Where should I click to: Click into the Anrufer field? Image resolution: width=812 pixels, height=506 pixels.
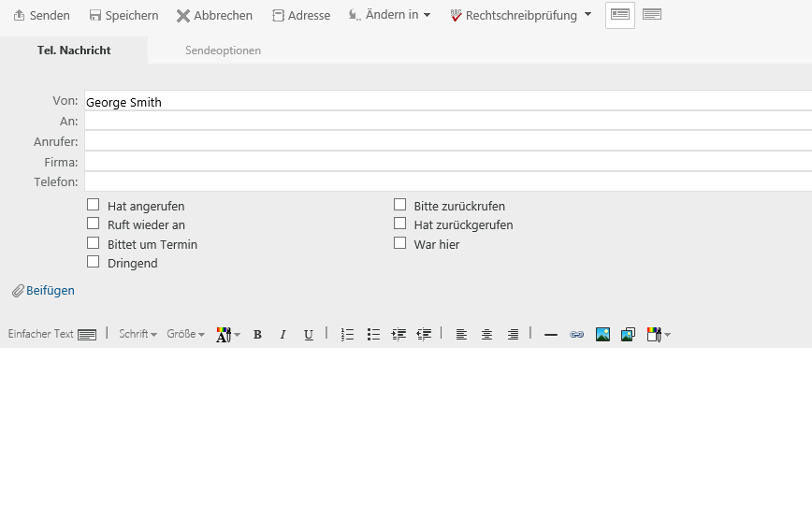[x=448, y=141]
